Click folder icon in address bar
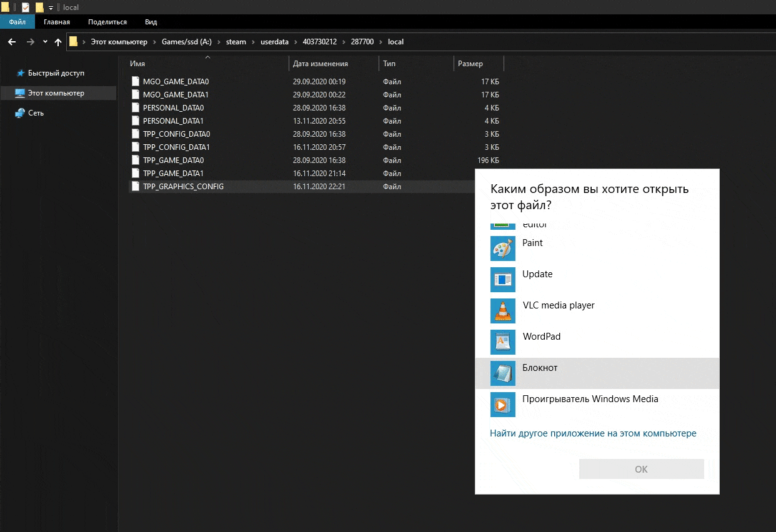776x532 pixels. (x=74, y=42)
